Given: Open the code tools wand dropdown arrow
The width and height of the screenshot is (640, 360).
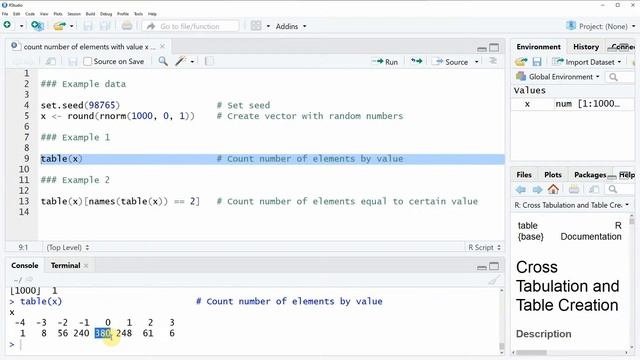Looking at the screenshot, I should pos(192,62).
